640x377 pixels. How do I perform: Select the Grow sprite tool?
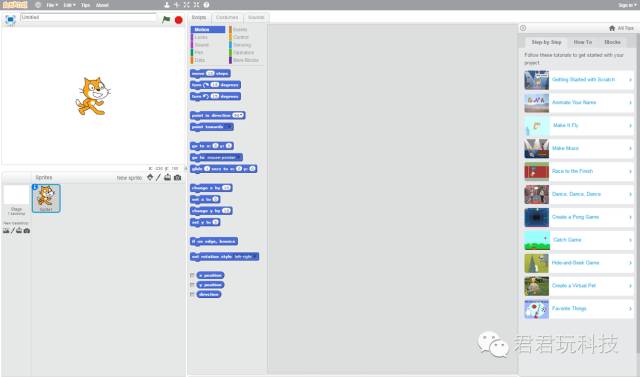point(187,5)
